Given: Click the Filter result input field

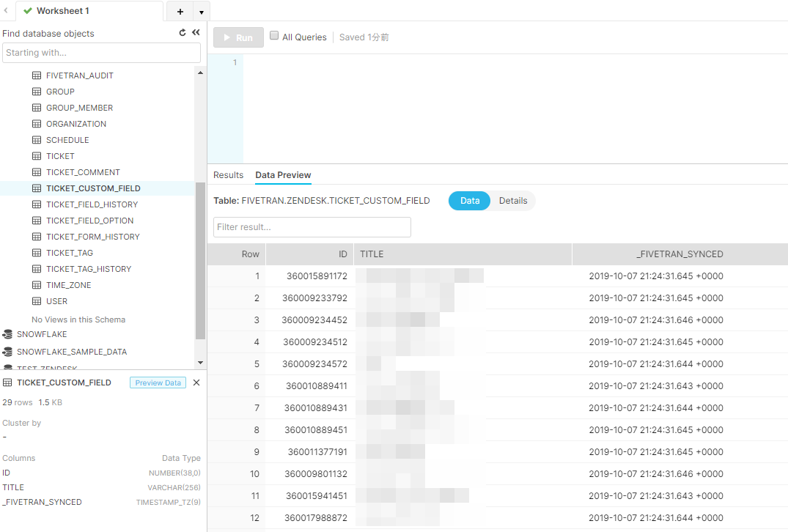Looking at the screenshot, I should tap(312, 227).
